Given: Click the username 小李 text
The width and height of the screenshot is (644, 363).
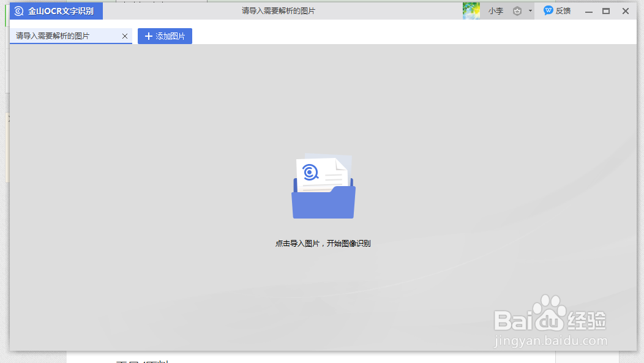Looking at the screenshot, I should coord(496,10).
